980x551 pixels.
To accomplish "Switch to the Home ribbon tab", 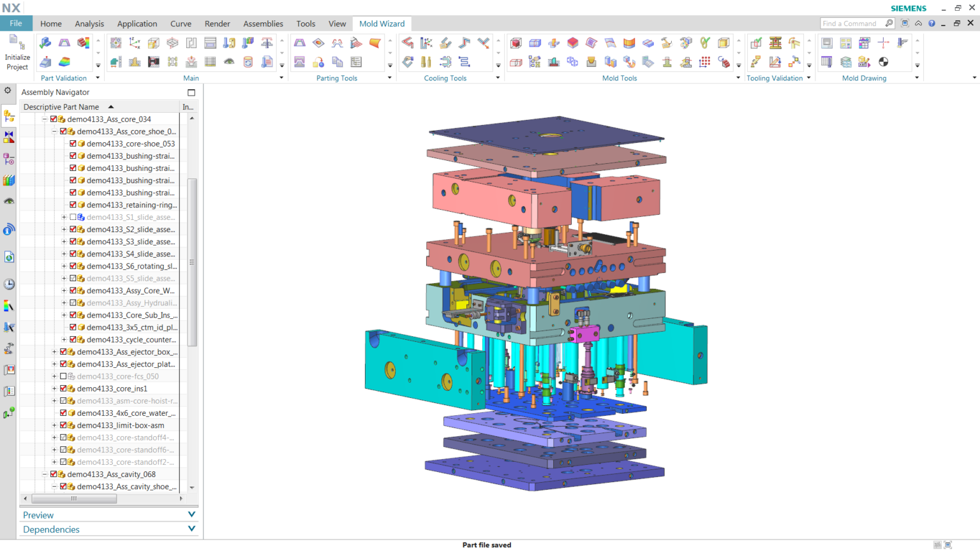I will click(51, 24).
